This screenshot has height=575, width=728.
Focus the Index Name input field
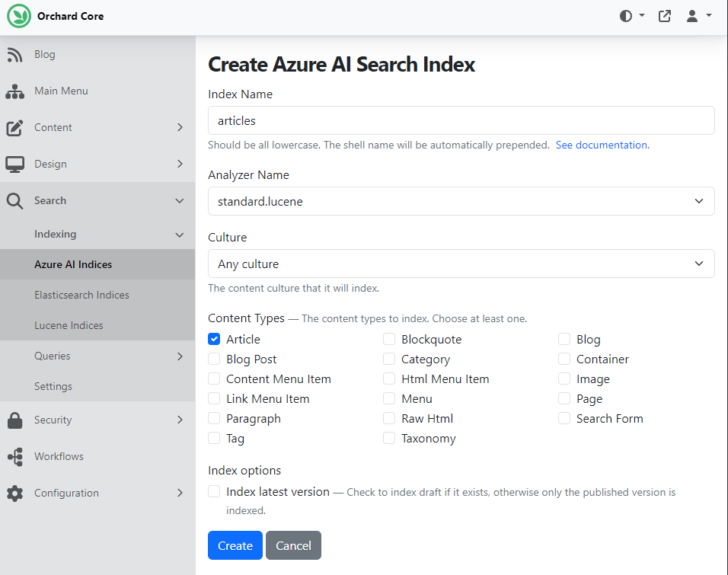(x=461, y=120)
